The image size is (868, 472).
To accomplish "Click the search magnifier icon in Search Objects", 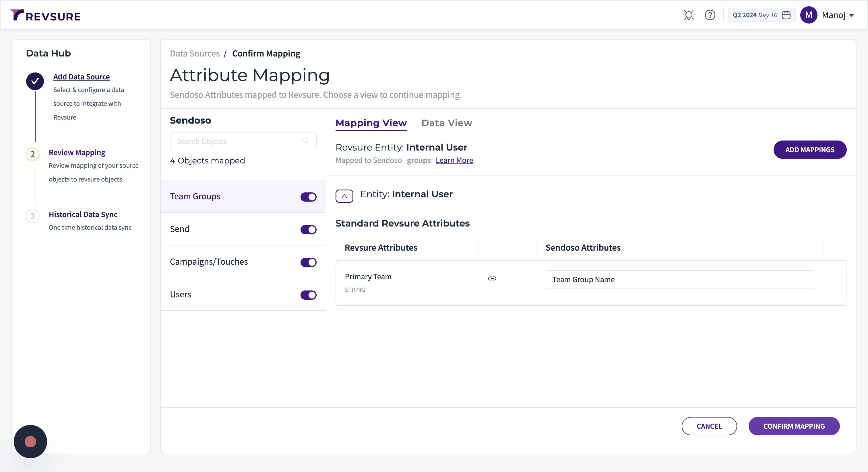I will [x=305, y=141].
